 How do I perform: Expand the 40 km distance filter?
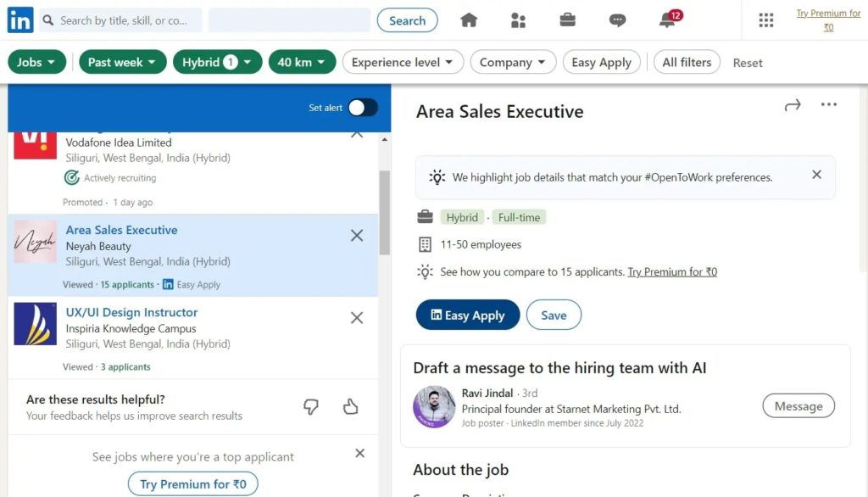[x=302, y=61]
